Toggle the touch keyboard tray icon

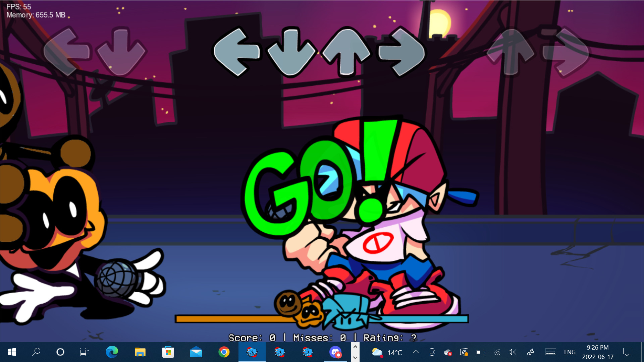(x=550, y=352)
